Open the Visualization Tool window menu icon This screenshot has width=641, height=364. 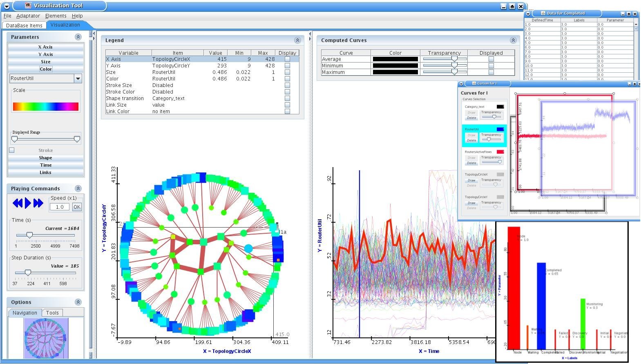click(7, 6)
